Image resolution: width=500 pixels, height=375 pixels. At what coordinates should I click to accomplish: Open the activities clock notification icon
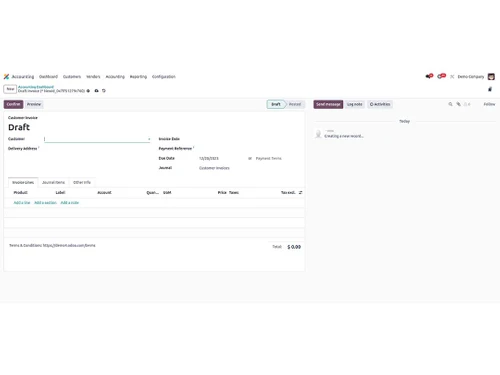click(441, 76)
